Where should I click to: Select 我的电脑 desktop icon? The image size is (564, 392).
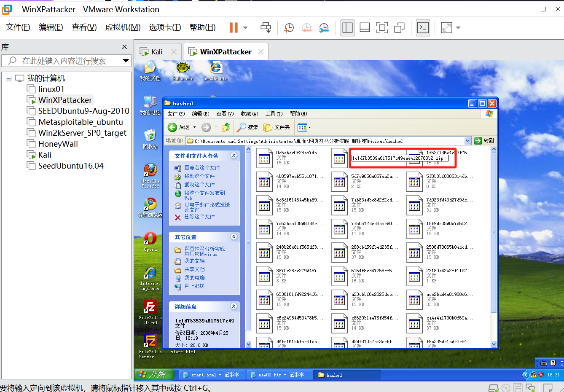[150, 105]
